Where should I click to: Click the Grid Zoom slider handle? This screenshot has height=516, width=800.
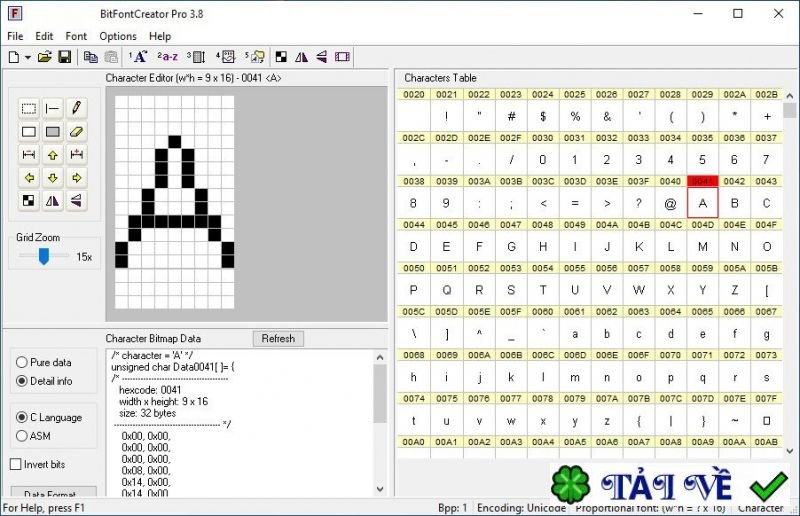pos(44,256)
